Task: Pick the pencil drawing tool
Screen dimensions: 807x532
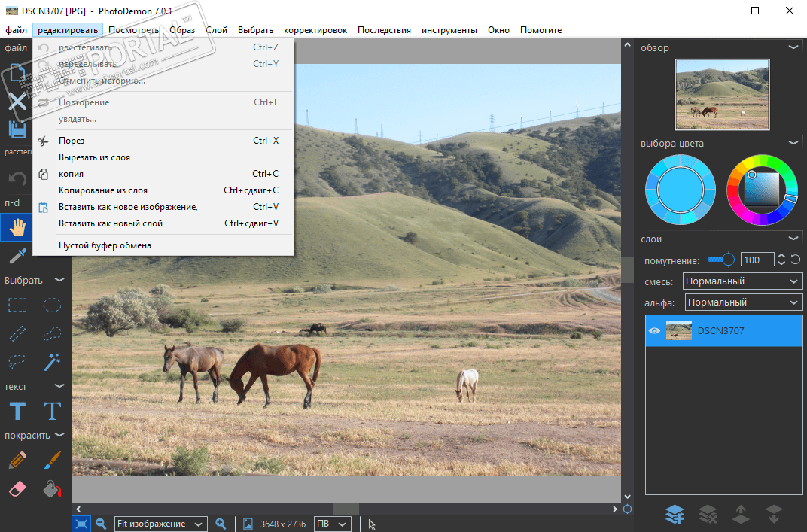Action: pyautogui.click(x=17, y=459)
